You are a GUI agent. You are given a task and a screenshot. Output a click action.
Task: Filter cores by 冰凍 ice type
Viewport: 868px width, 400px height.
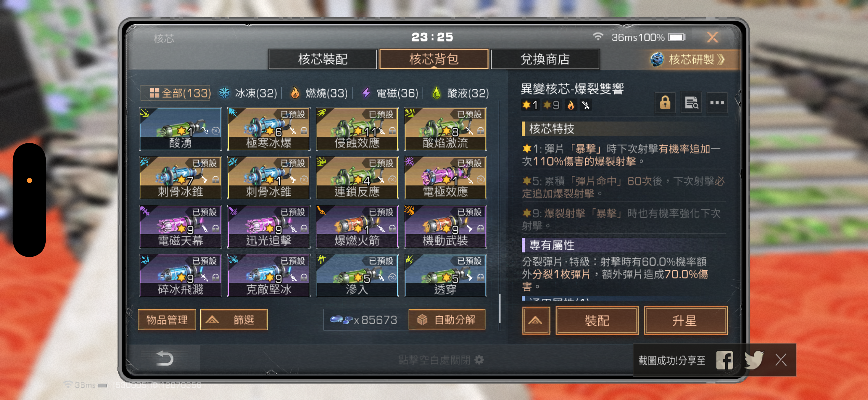(248, 93)
